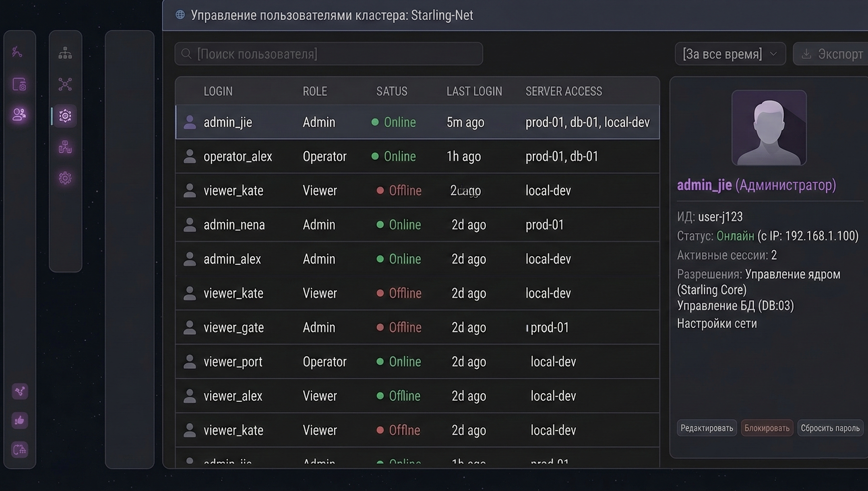Click the Блокировать button
Screen dimensions: 868x491
pos(767,428)
